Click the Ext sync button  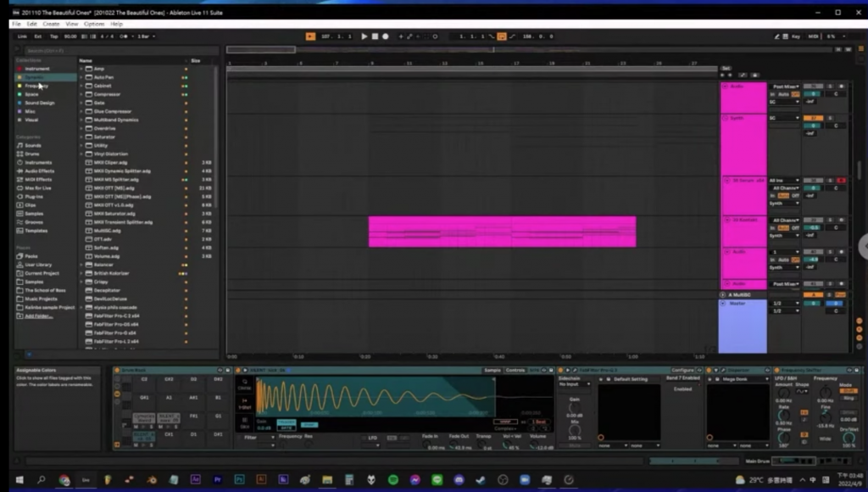click(x=37, y=36)
